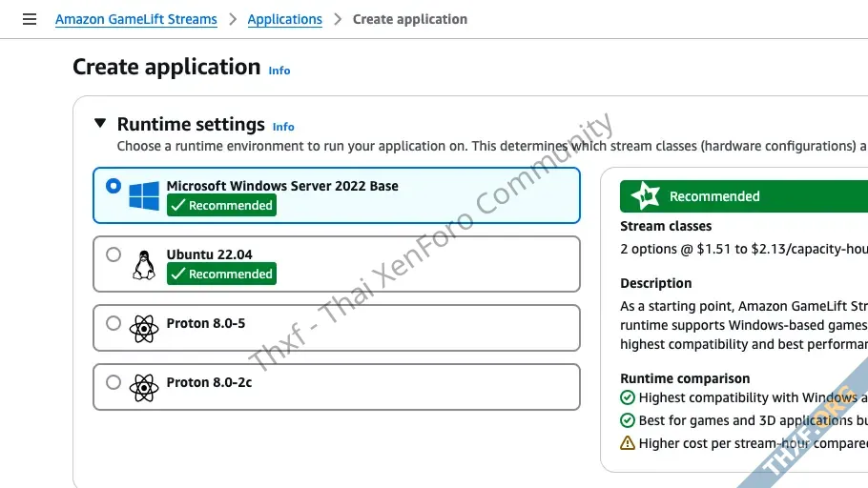The width and height of the screenshot is (868, 488).
Task: Click the 'Ubuntu 22.04' label
Action: point(209,254)
